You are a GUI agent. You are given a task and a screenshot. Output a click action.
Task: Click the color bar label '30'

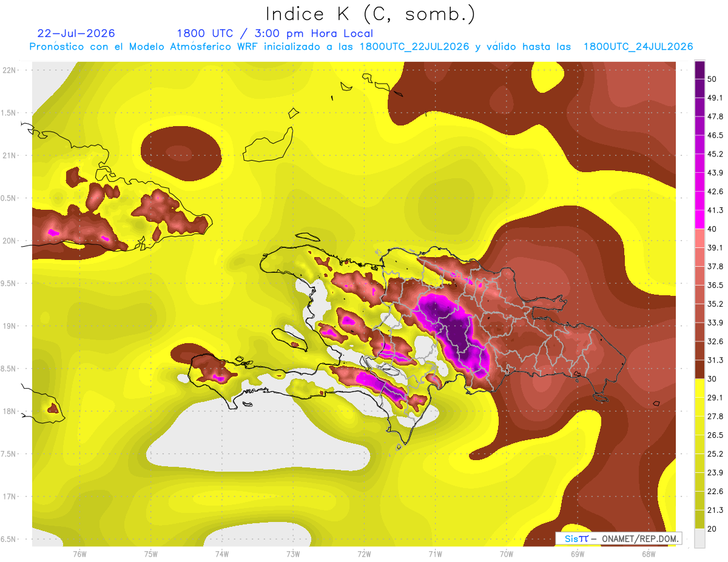(x=712, y=379)
